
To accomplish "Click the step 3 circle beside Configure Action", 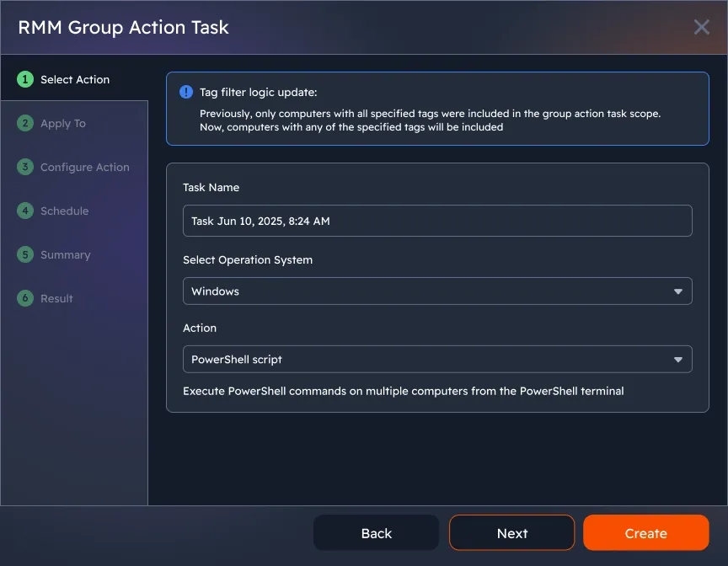I will point(24,167).
